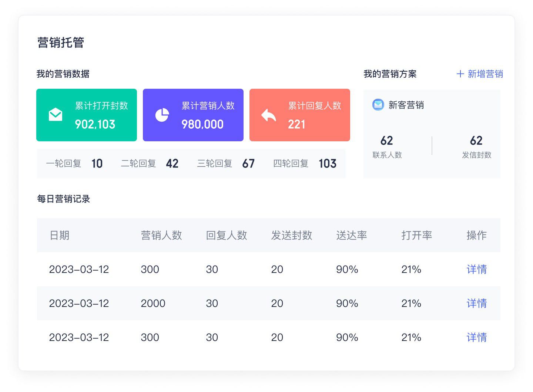
Task: Open 详情 for the last table row
Action: click(x=476, y=337)
